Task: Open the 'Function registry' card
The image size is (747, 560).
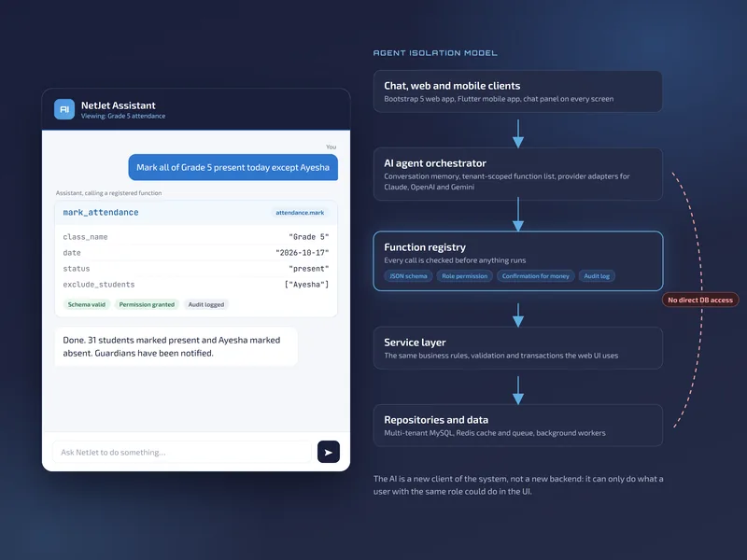Action: click(518, 261)
